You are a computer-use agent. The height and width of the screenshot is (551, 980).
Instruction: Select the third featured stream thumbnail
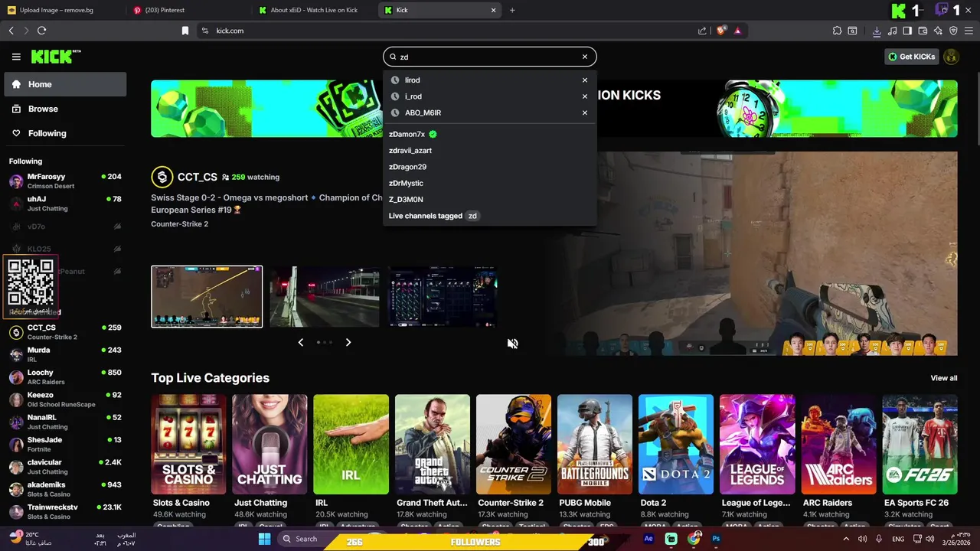click(442, 297)
